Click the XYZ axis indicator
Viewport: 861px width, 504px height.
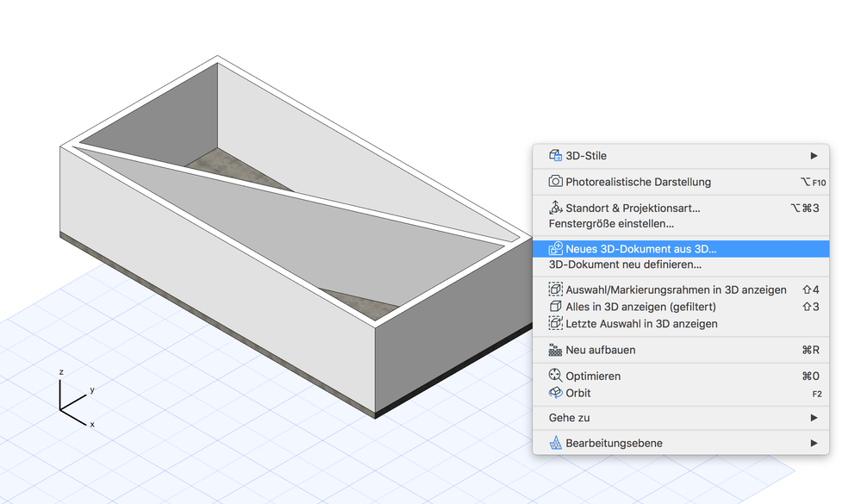[76, 399]
